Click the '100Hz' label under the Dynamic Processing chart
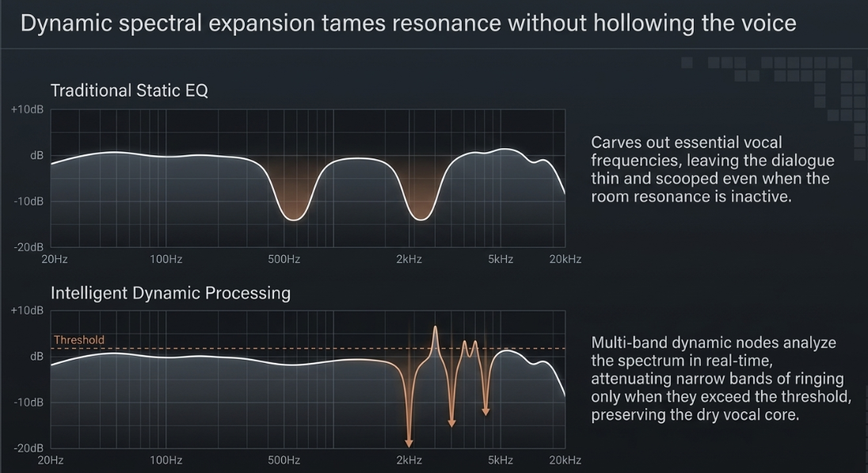Screen dimensions: 868x473 (166, 460)
